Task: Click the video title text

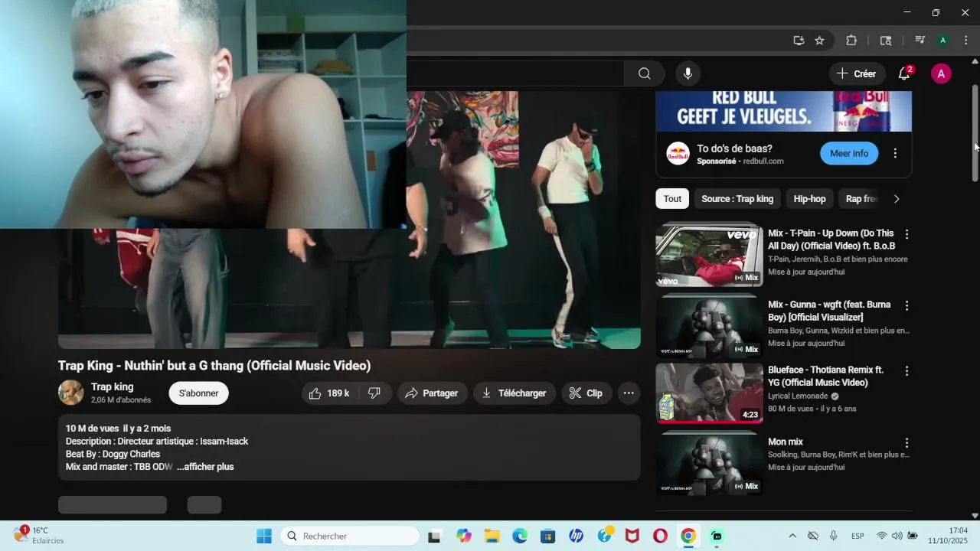Action: [x=214, y=366]
